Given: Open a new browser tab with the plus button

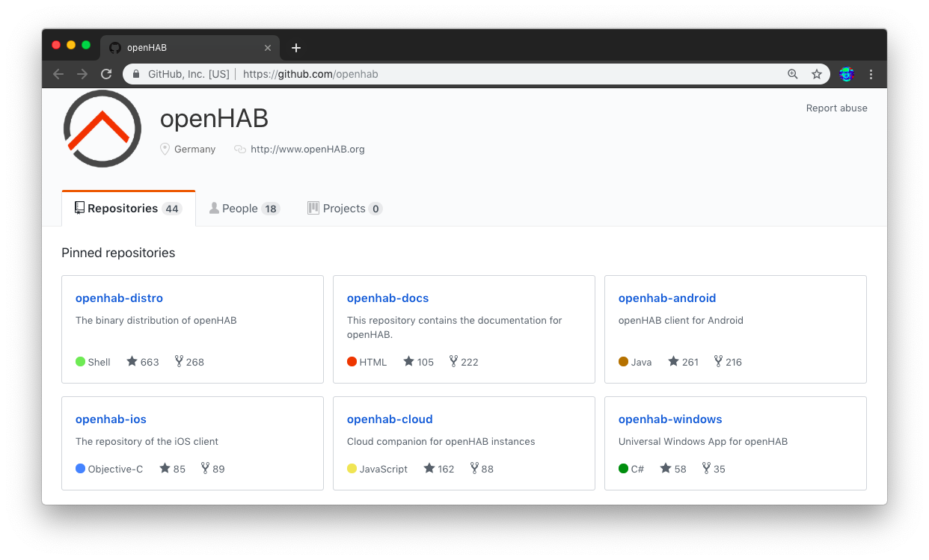Looking at the screenshot, I should [295, 47].
